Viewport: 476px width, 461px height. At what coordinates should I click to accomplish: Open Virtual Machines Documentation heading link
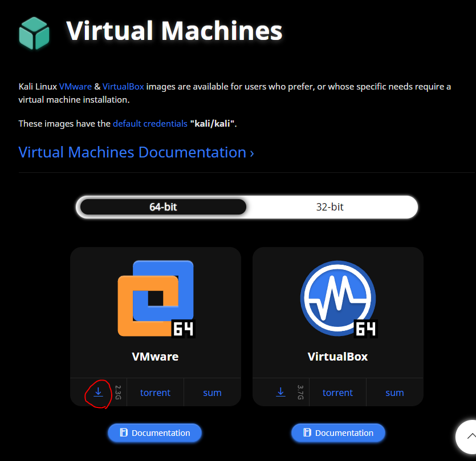coord(136,152)
